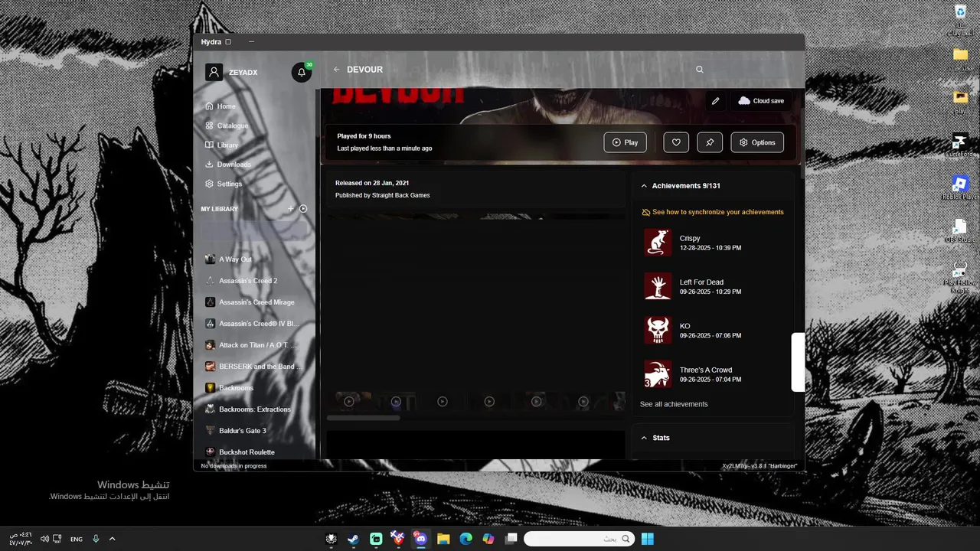Image resolution: width=980 pixels, height=551 pixels.
Task: Add DEVOUR to favorites with heart icon
Action: [676, 142]
